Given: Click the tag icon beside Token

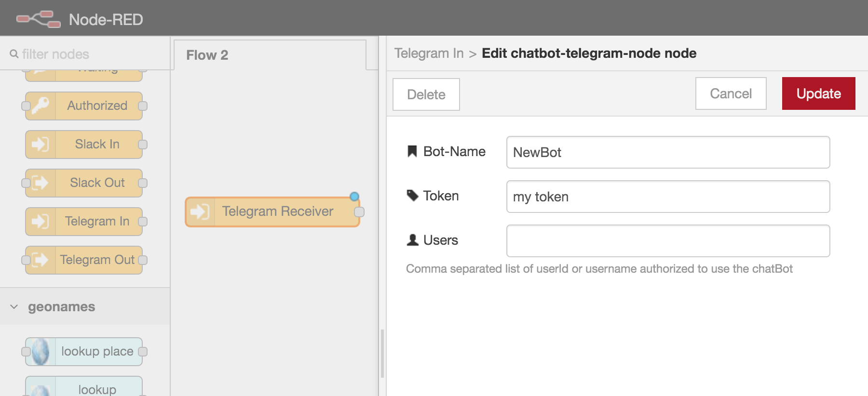Looking at the screenshot, I should (x=412, y=196).
